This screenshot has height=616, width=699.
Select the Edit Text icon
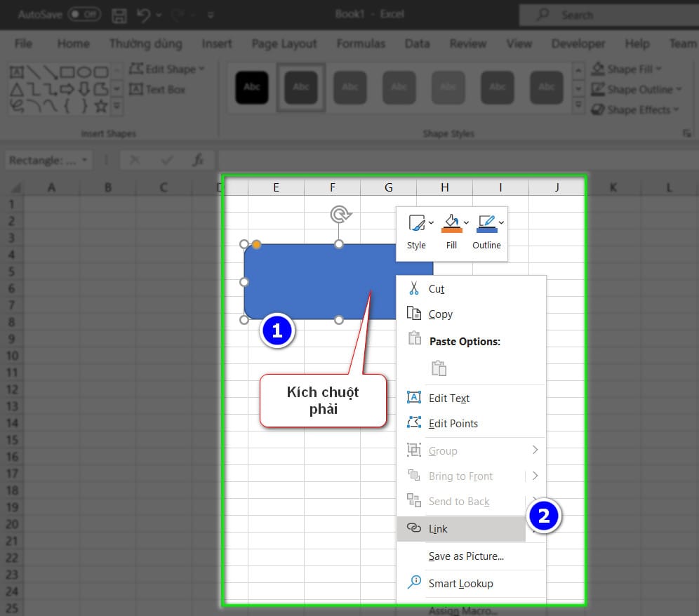coord(413,398)
